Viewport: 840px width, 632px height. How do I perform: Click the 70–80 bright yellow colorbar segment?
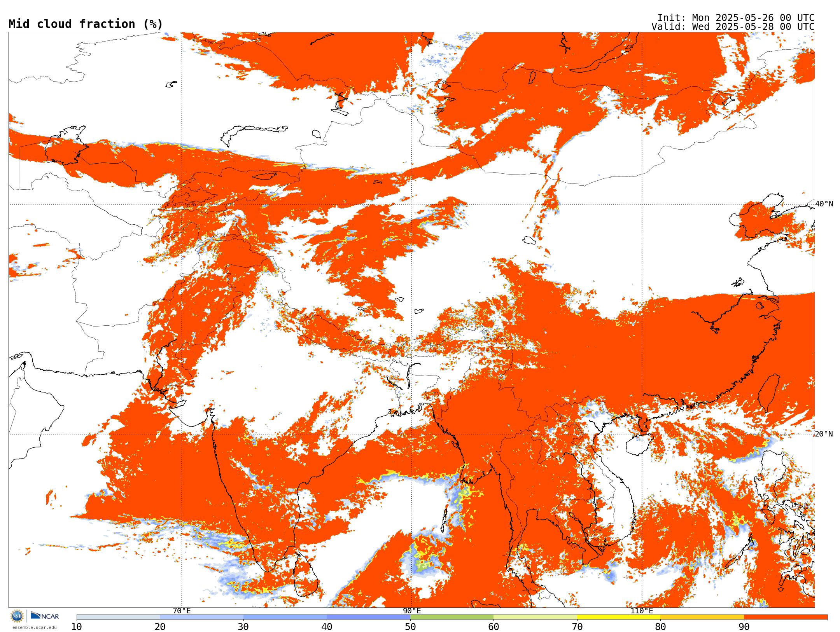tap(619, 617)
